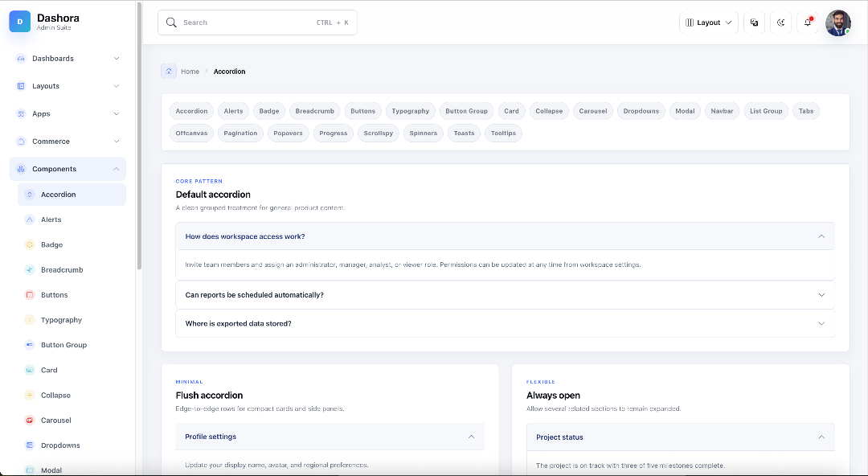
Task: Expand the Commerce menu chevron
Action: tap(117, 142)
